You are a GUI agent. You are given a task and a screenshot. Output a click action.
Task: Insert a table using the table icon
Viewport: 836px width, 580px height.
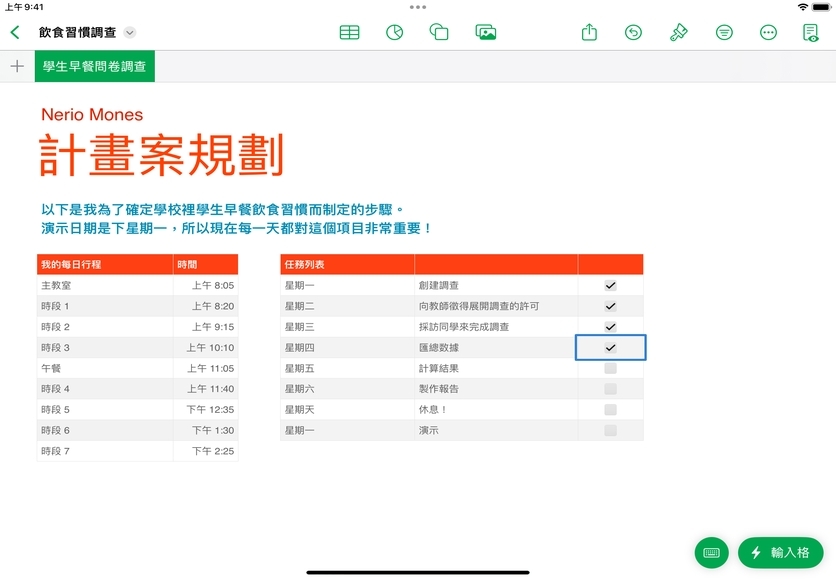click(349, 32)
